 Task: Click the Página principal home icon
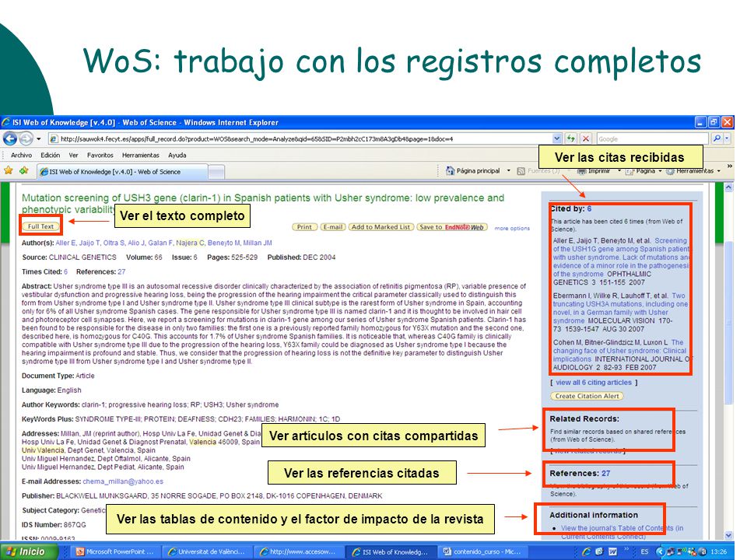pos(450,170)
